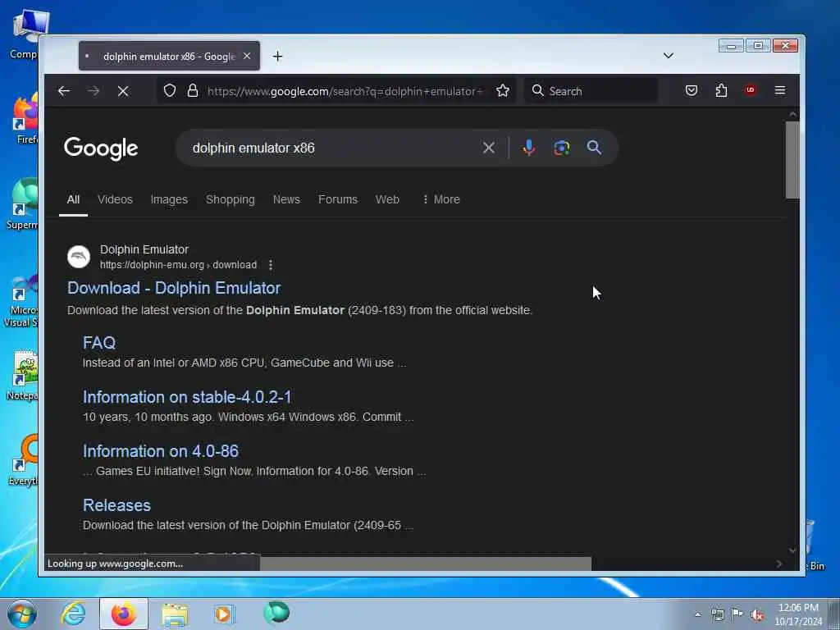This screenshot has width=840, height=630.
Task: Close the dolphin emulator x86 tab
Action: click(x=247, y=56)
